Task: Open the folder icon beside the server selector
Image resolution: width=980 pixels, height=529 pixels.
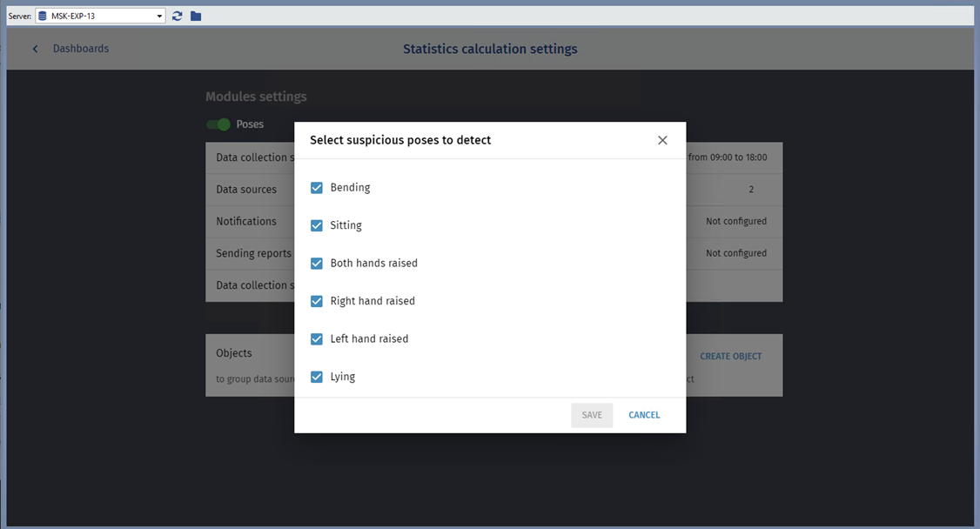Action: click(196, 16)
